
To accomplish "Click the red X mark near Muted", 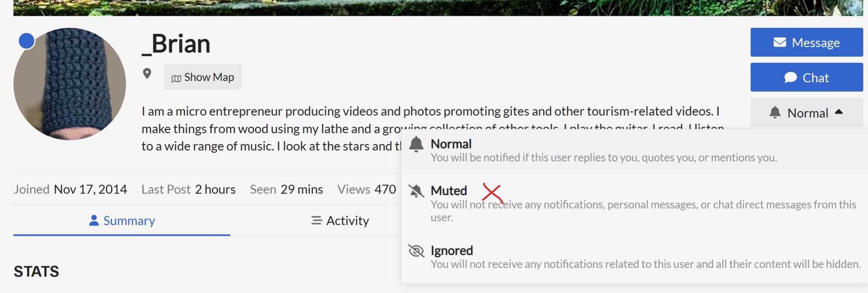I will point(492,192).
